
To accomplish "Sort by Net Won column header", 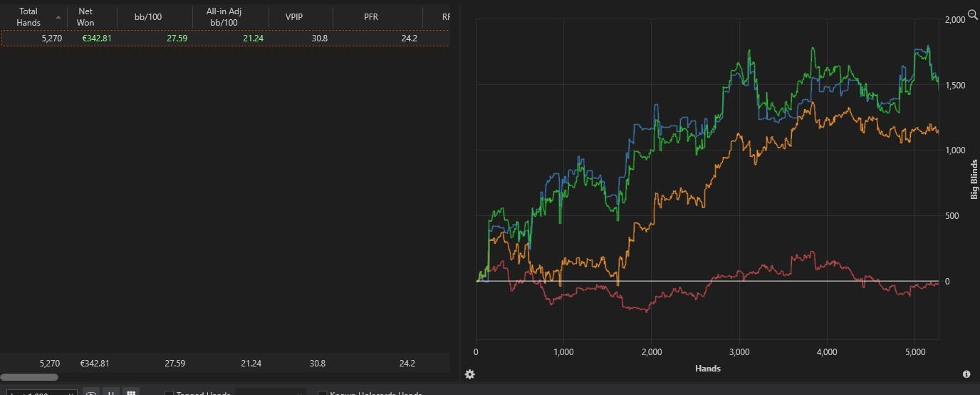I will coord(85,17).
